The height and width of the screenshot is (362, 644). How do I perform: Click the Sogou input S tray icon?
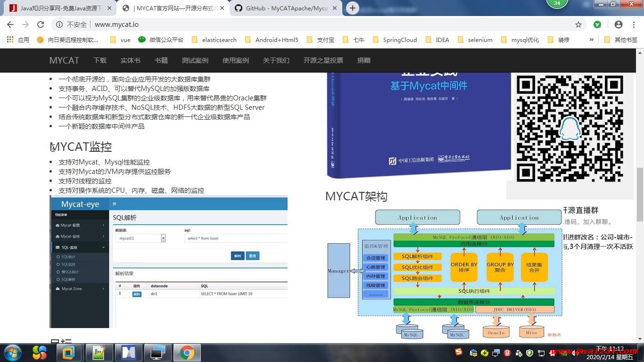coord(459,352)
